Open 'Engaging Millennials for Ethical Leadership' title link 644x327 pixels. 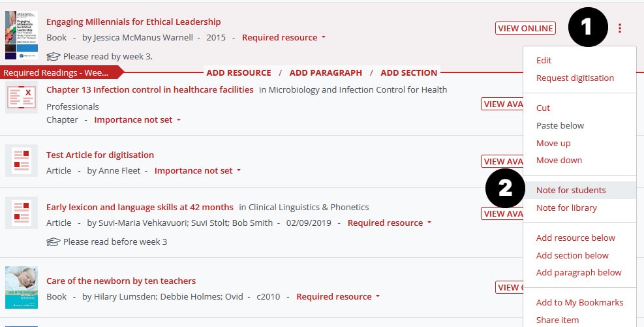134,22
